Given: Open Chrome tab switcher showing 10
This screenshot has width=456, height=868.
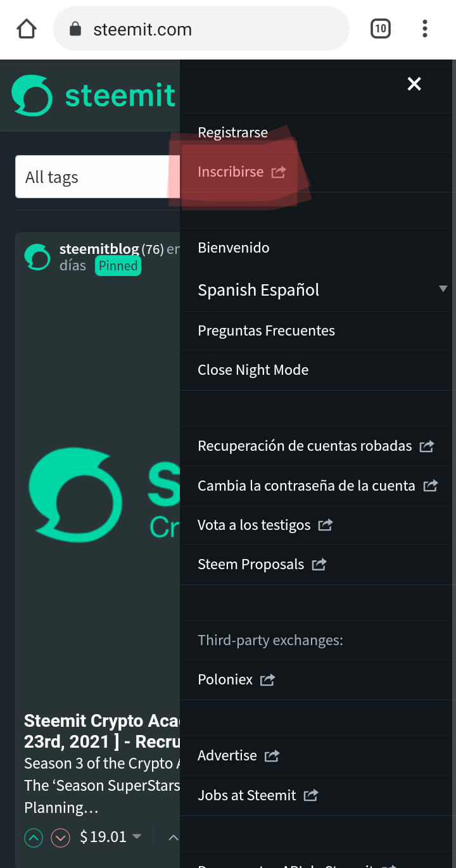Looking at the screenshot, I should pos(380,29).
